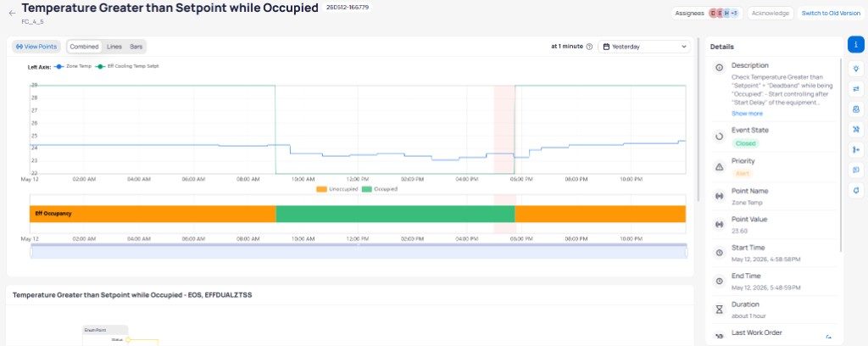Click the Closed event state badge

coord(745,143)
